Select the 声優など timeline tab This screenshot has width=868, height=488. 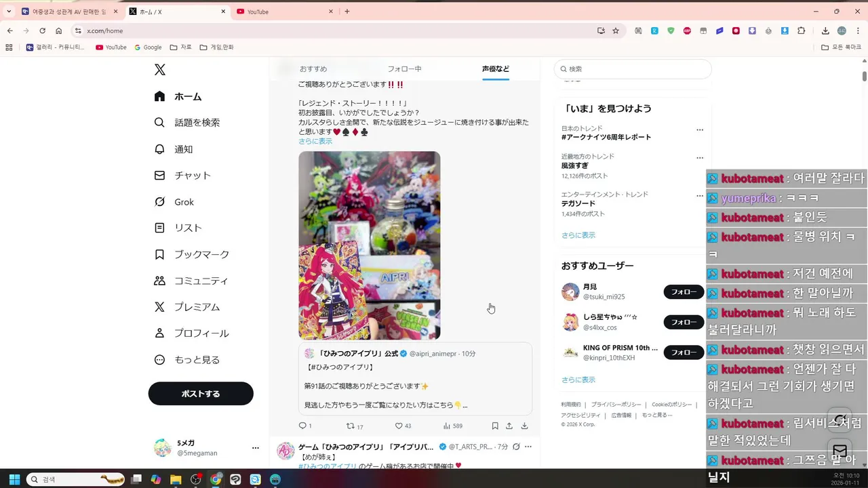(x=496, y=69)
